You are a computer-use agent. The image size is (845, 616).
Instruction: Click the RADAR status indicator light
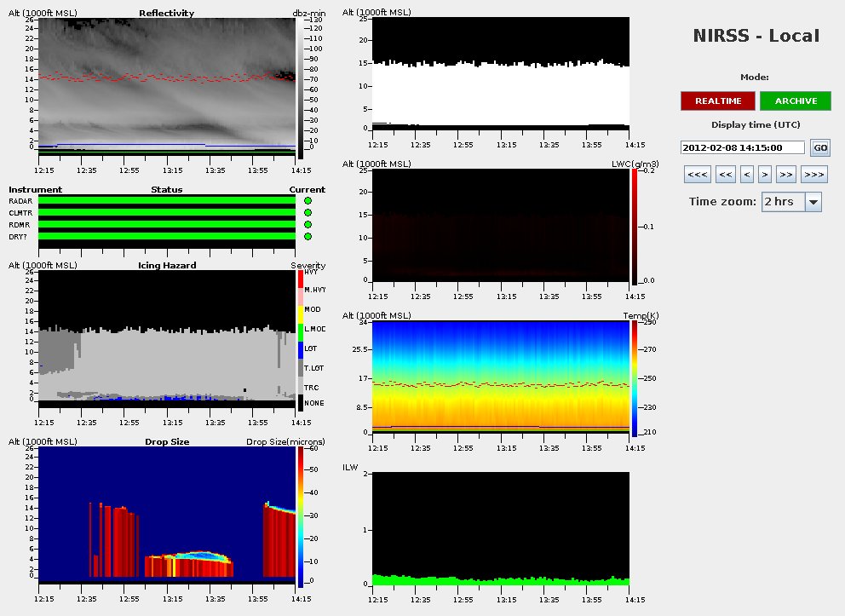coord(308,201)
